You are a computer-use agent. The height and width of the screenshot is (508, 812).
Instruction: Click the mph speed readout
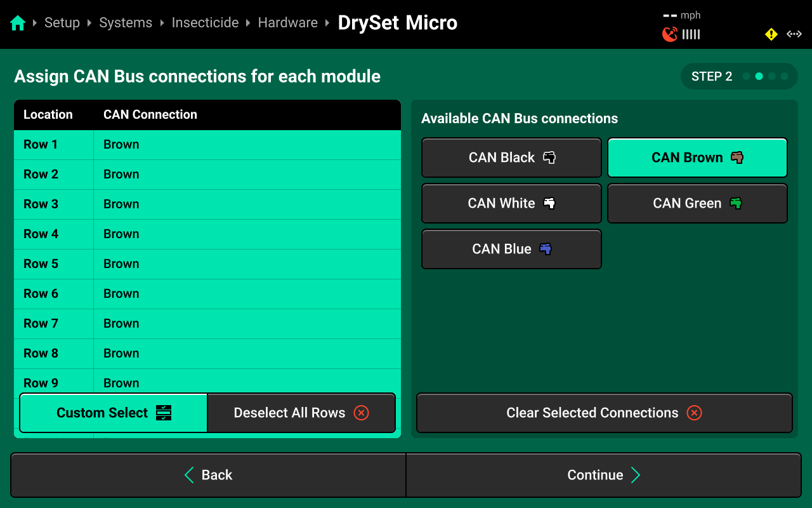click(682, 15)
